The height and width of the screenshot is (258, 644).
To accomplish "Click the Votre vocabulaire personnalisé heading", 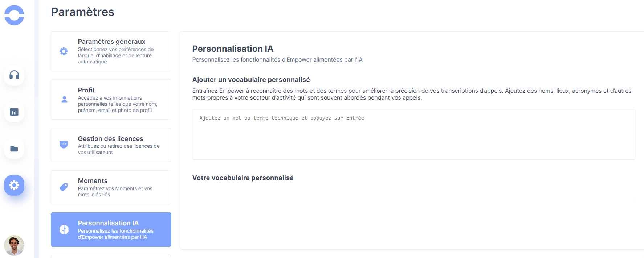I will [243, 178].
